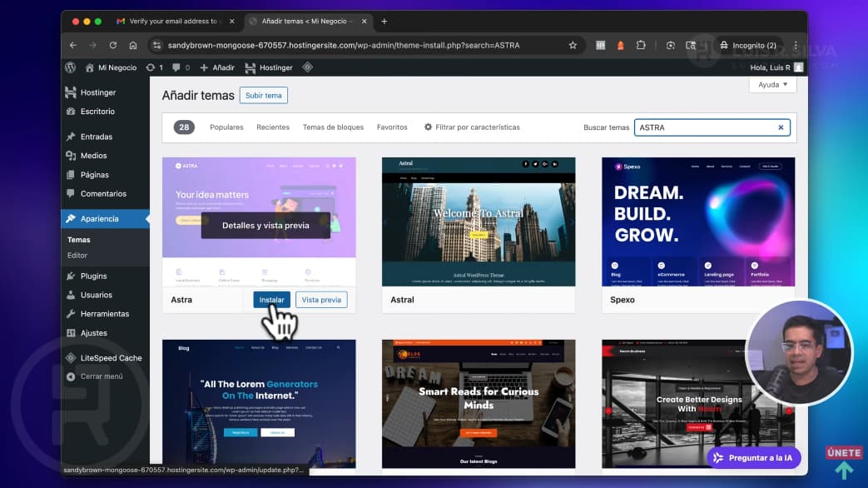
Task: Open Ajustes settings
Action: (x=93, y=333)
